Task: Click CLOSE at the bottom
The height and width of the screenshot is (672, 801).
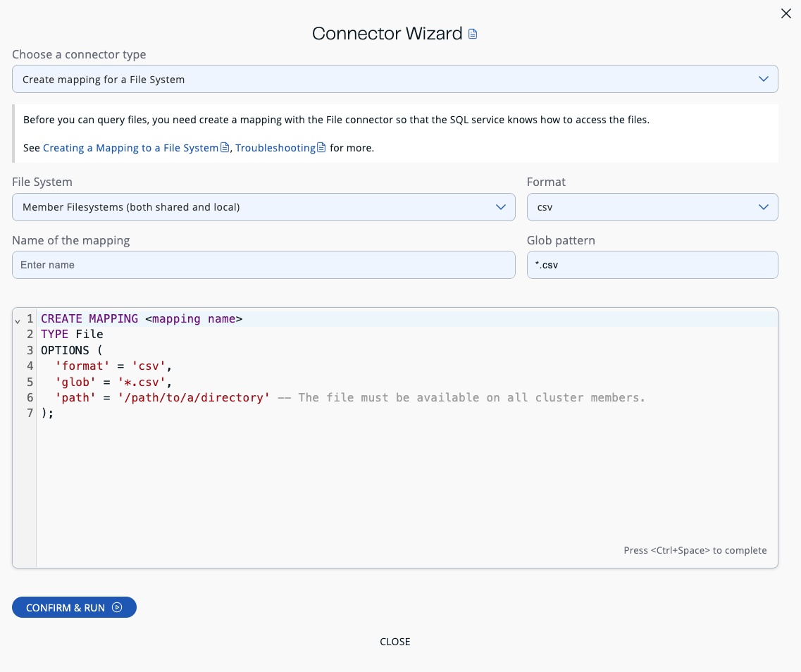Action: coord(395,641)
